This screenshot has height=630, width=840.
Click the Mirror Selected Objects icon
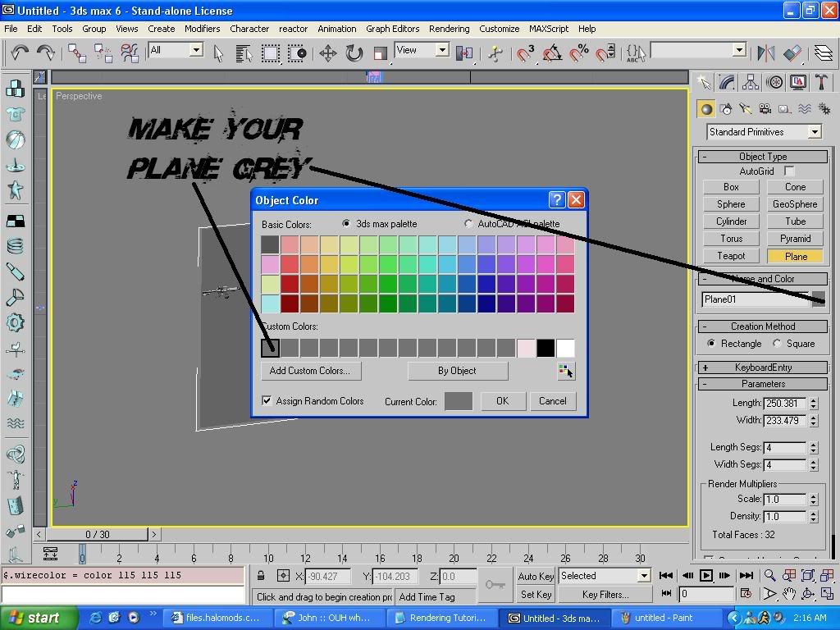[766, 53]
